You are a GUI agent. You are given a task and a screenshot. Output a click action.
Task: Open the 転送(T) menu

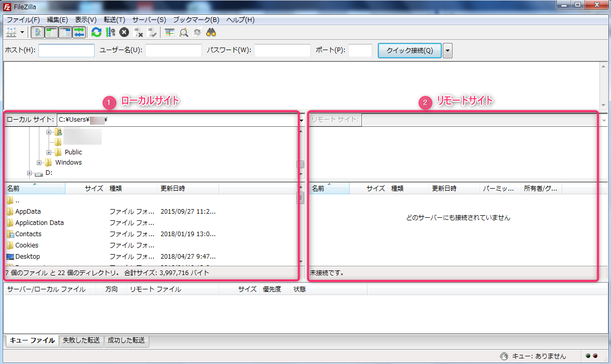click(114, 19)
